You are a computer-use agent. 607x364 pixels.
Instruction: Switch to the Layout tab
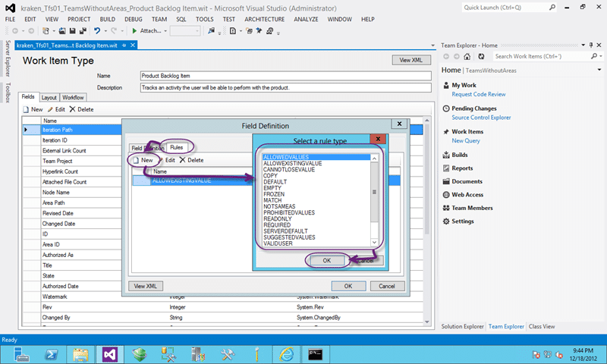point(49,98)
